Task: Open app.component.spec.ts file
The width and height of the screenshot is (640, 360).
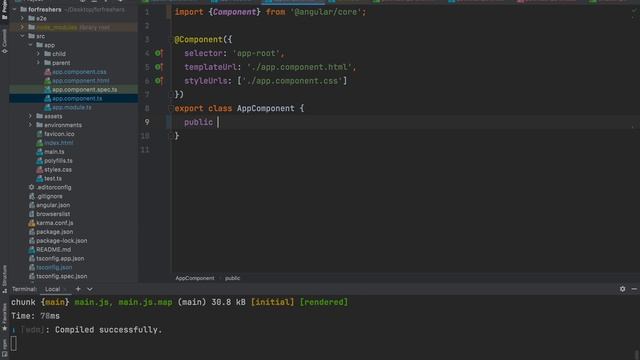Action: point(84,89)
